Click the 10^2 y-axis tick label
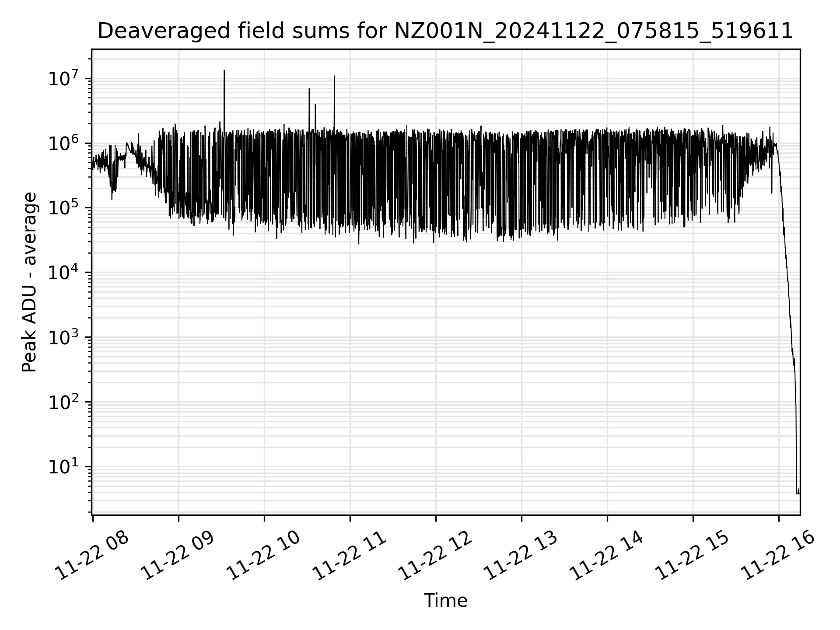The height and width of the screenshot is (630, 840). (x=64, y=402)
